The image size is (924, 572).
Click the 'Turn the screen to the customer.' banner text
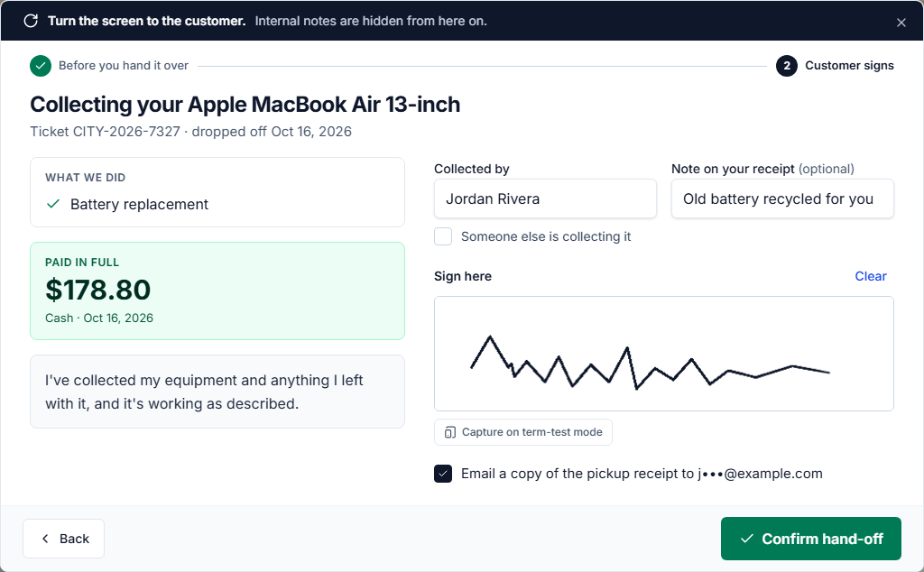pos(146,22)
